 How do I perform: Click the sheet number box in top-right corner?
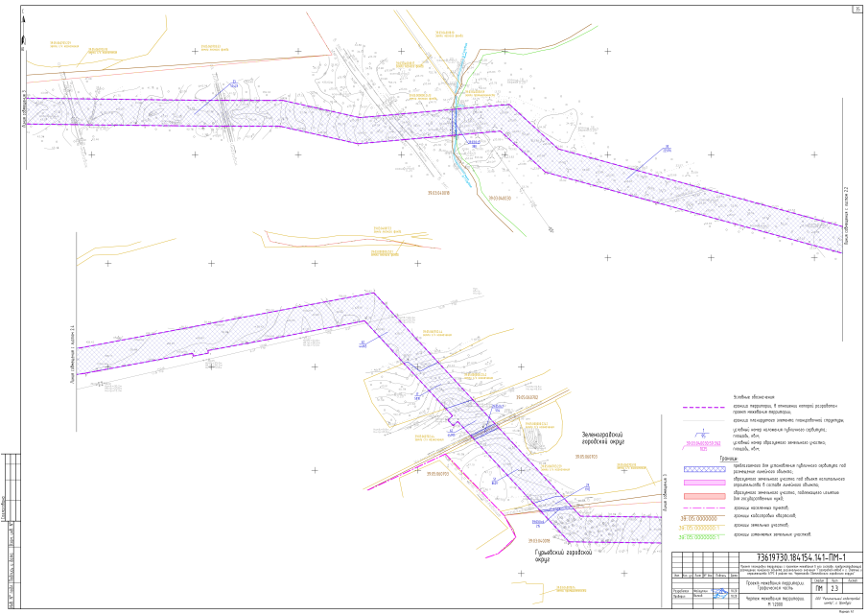[x=856, y=10]
